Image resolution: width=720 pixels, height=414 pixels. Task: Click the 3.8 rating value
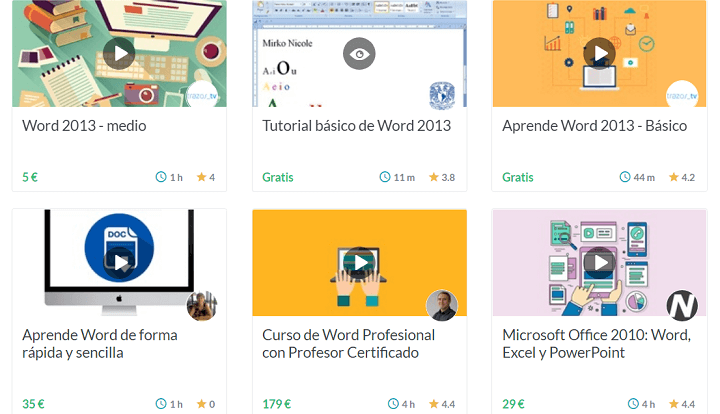[448, 178]
